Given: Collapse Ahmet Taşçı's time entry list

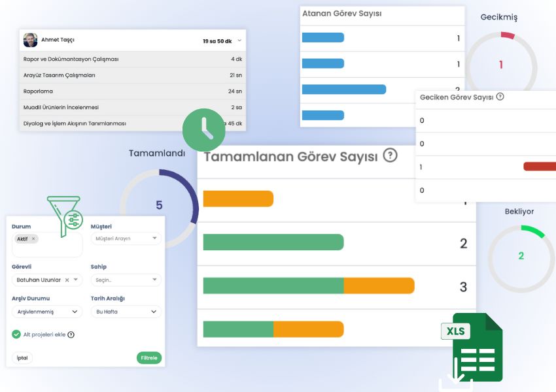Looking at the screenshot, I should [x=239, y=41].
